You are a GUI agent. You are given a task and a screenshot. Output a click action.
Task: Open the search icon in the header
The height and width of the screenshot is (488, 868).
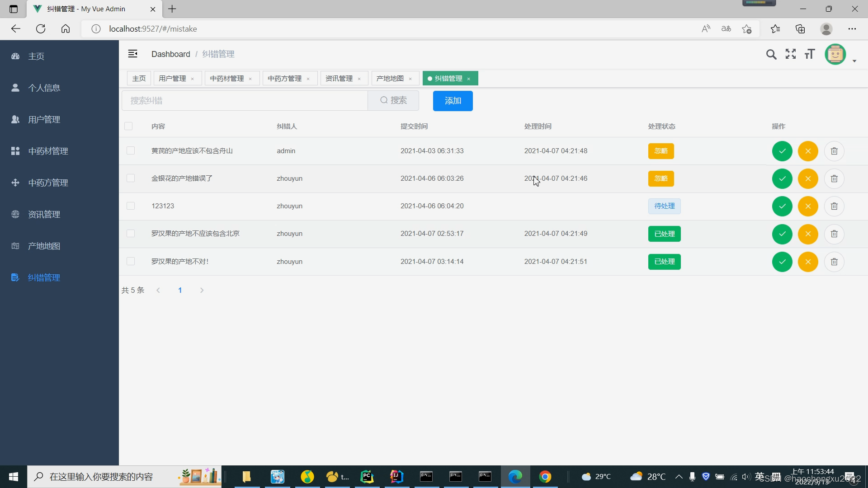click(x=771, y=54)
